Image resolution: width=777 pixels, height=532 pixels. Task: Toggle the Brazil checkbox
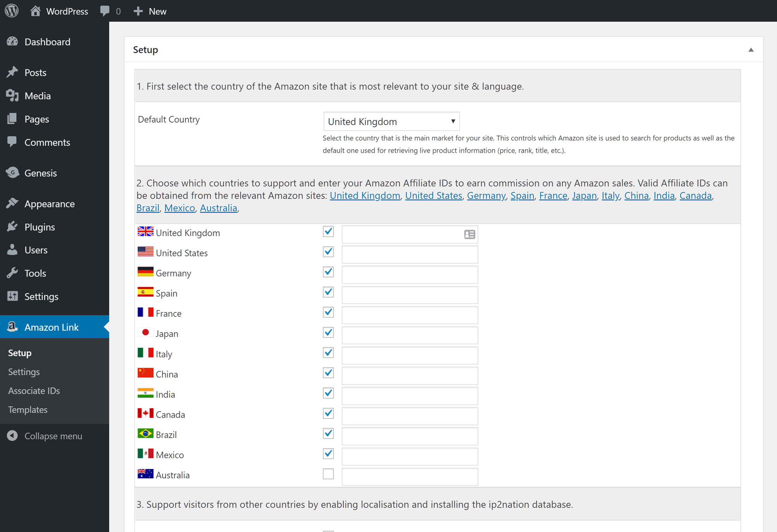click(x=328, y=434)
